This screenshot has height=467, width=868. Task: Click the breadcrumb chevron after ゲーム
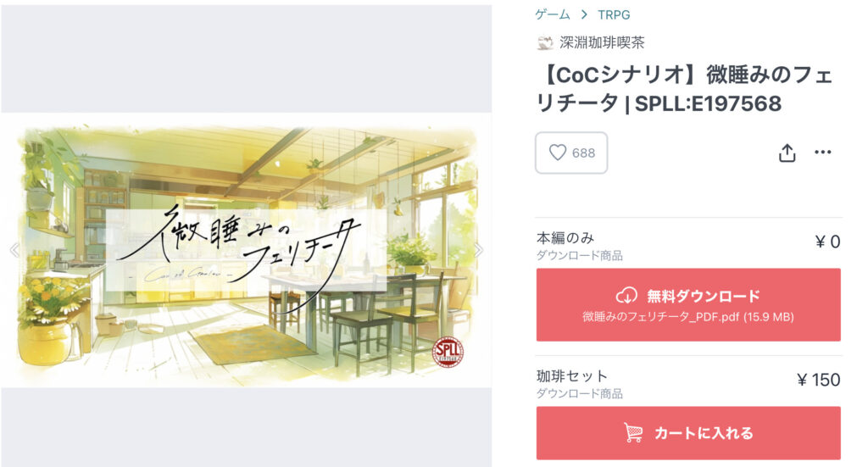(584, 15)
